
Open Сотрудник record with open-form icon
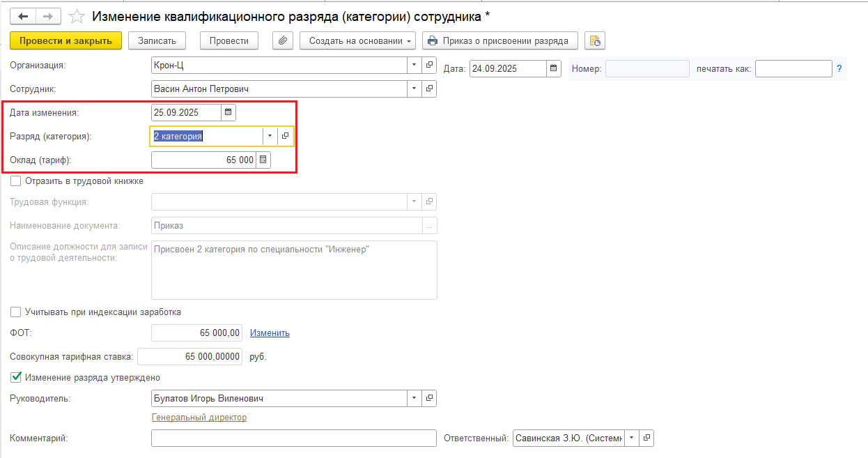429,89
